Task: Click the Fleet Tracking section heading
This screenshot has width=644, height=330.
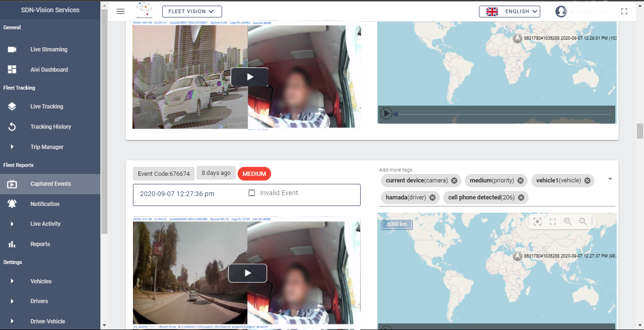Action: coord(19,88)
